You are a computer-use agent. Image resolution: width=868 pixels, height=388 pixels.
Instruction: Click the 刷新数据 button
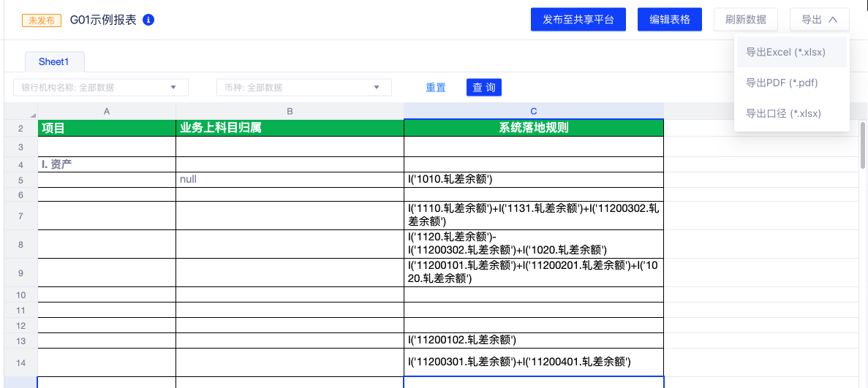click(745, 20)
